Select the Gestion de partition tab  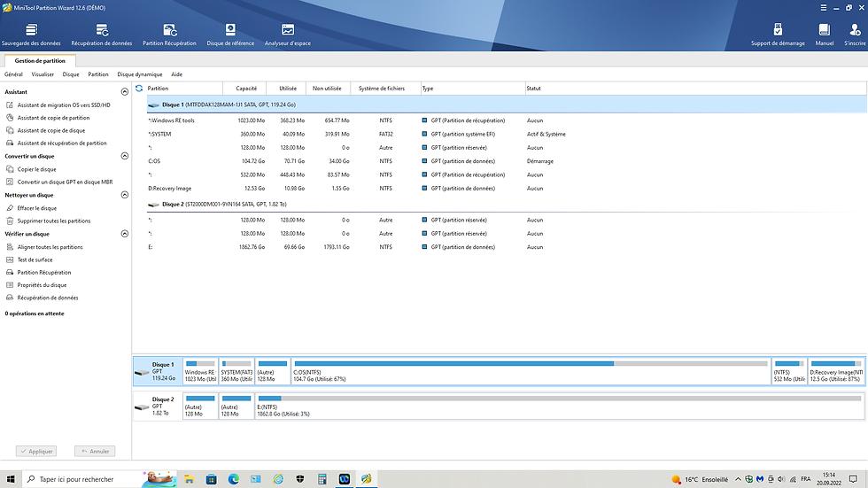40,60
